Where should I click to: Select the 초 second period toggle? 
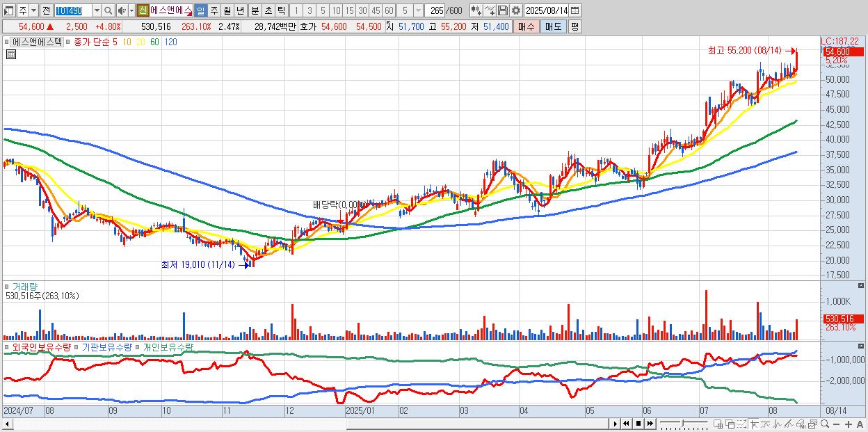coord(268,10)
